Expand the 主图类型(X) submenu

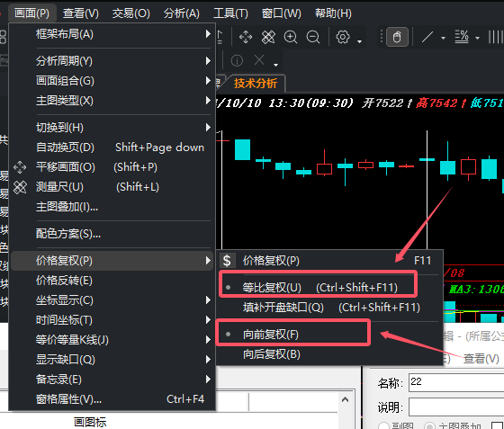click(x=112, y=101)
